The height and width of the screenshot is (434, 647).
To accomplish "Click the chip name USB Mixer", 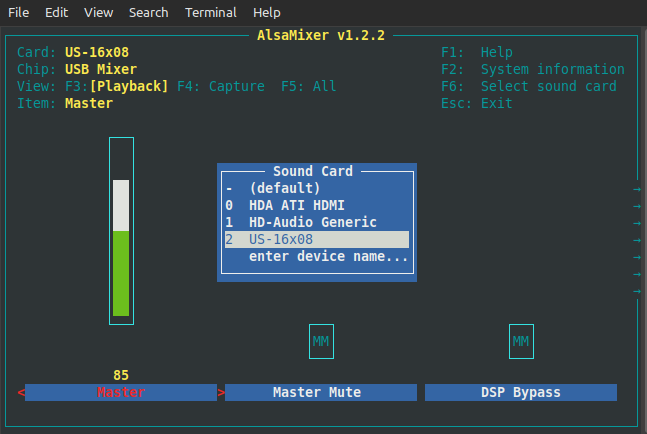I will point(101,69).
